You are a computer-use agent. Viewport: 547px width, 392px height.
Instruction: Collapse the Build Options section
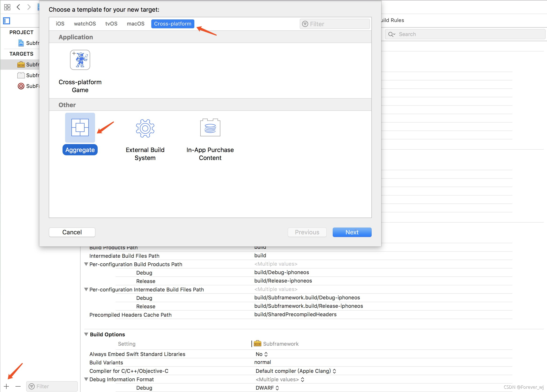86,334
